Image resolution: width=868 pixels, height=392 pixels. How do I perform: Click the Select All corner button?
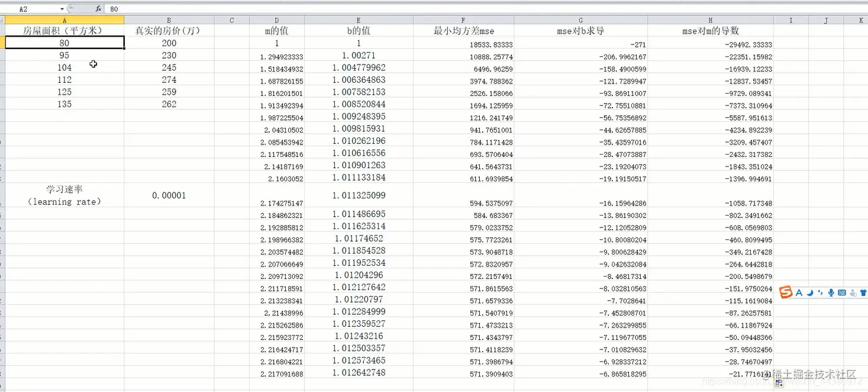point(2,20)
